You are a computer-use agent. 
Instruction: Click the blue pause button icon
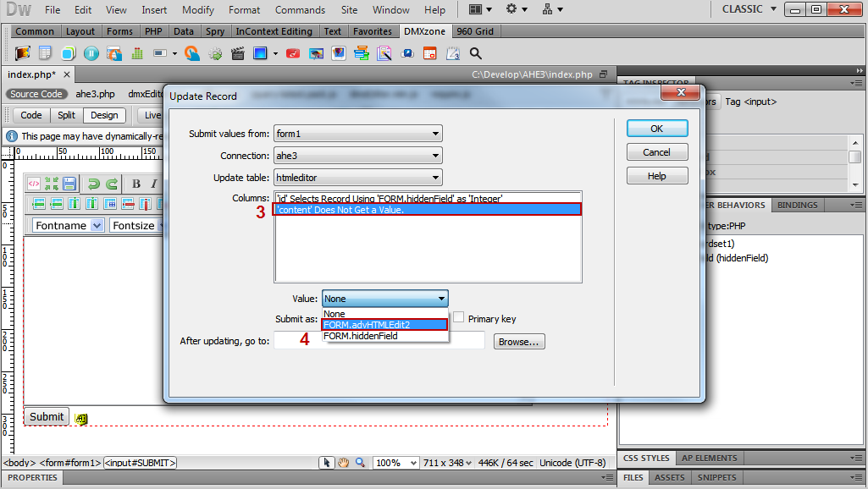(x=91, y=53)
